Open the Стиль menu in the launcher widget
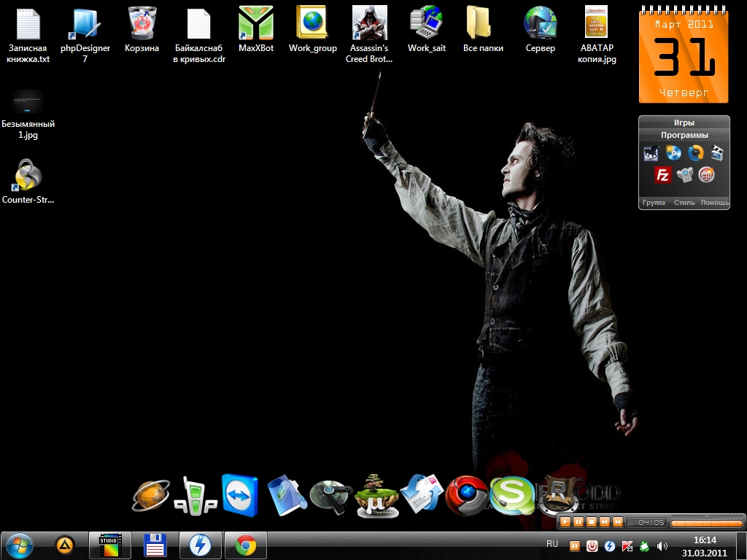This screenshot has height=560, width=747. pos(684,203)
